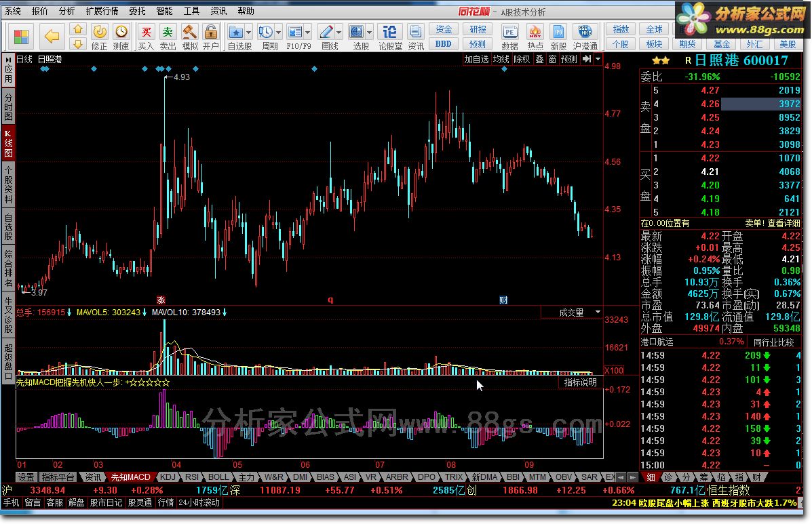Click the down arrow toolbar icon

78,44
